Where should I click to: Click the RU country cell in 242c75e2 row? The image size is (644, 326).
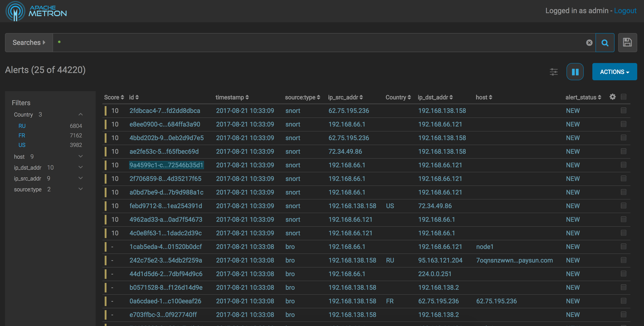(x=390, y=260)
